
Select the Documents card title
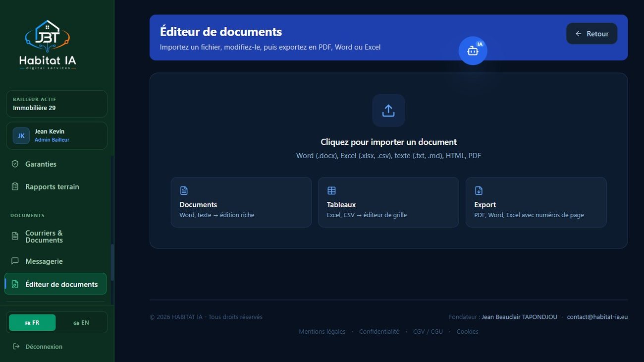click(198, 204)
